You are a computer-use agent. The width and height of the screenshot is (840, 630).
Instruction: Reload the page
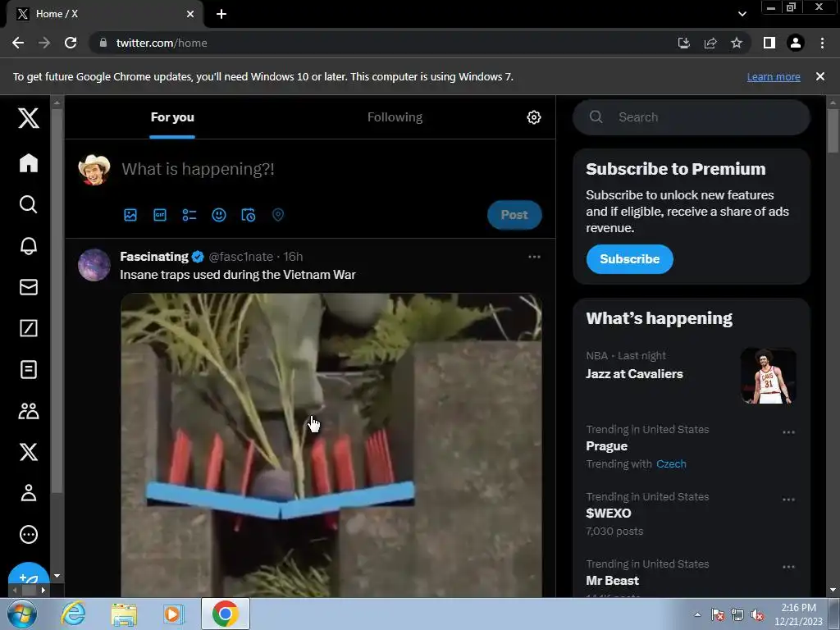coord(71,43)
